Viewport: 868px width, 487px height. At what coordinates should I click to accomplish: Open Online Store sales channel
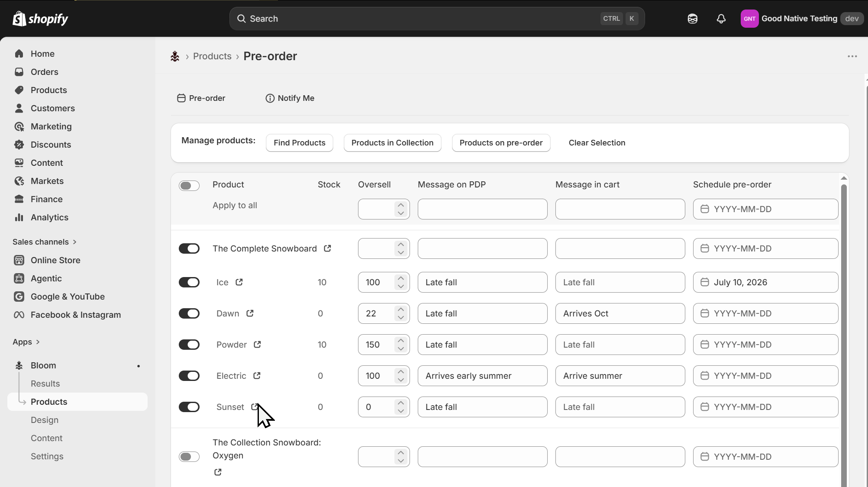point(55,260)
